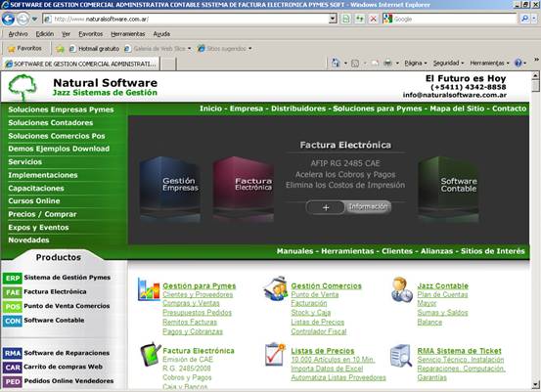Open the address bar history dropdown

(x=333, y=19)
